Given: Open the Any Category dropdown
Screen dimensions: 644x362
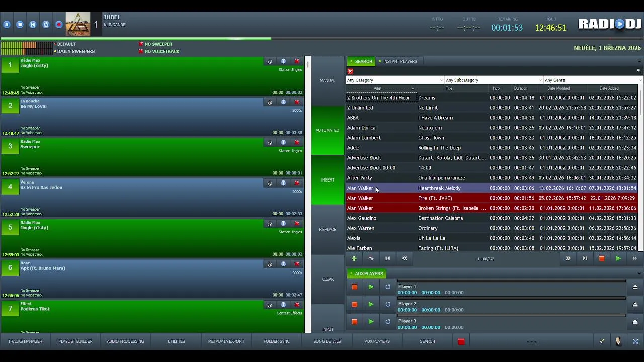Looking at the screenshot, I should pos(395,80).
